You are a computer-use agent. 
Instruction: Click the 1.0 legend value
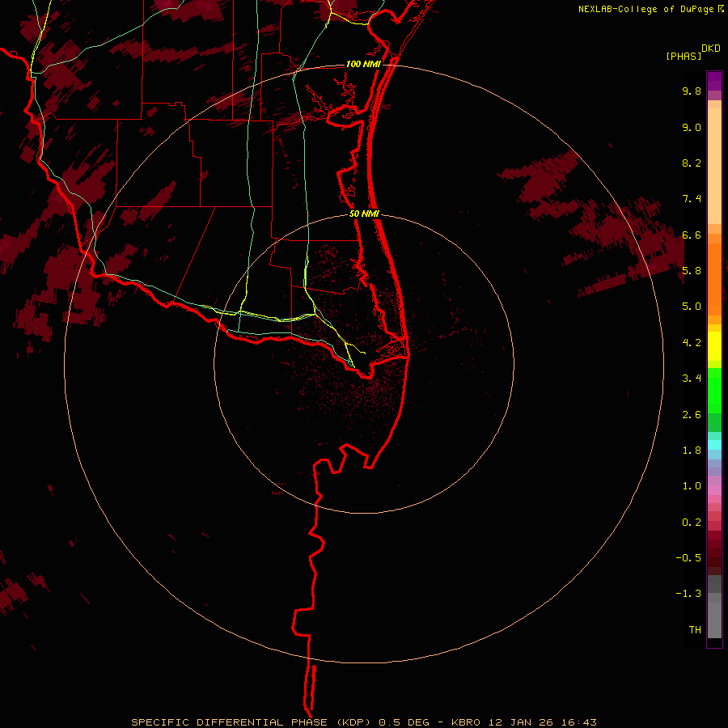(x=692, y=486)
